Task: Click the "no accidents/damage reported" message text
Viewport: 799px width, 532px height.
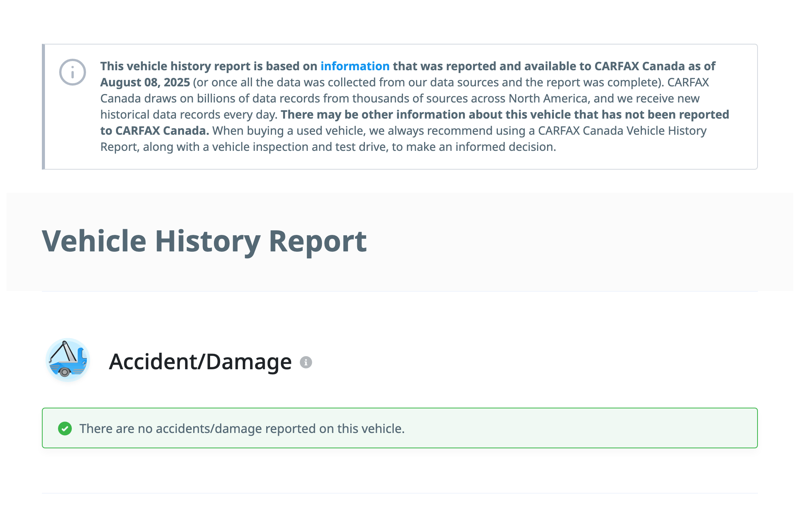Action: point(242,428)
